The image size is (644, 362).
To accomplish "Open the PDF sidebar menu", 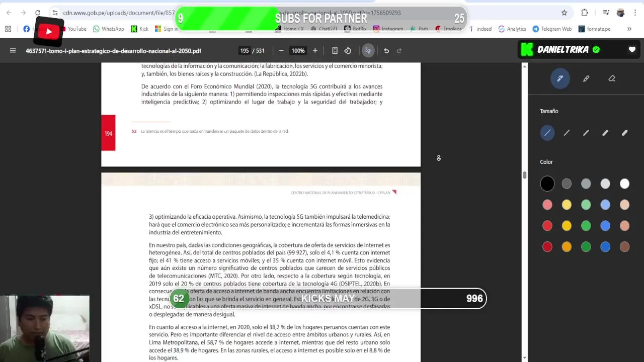I will [13, 50].
